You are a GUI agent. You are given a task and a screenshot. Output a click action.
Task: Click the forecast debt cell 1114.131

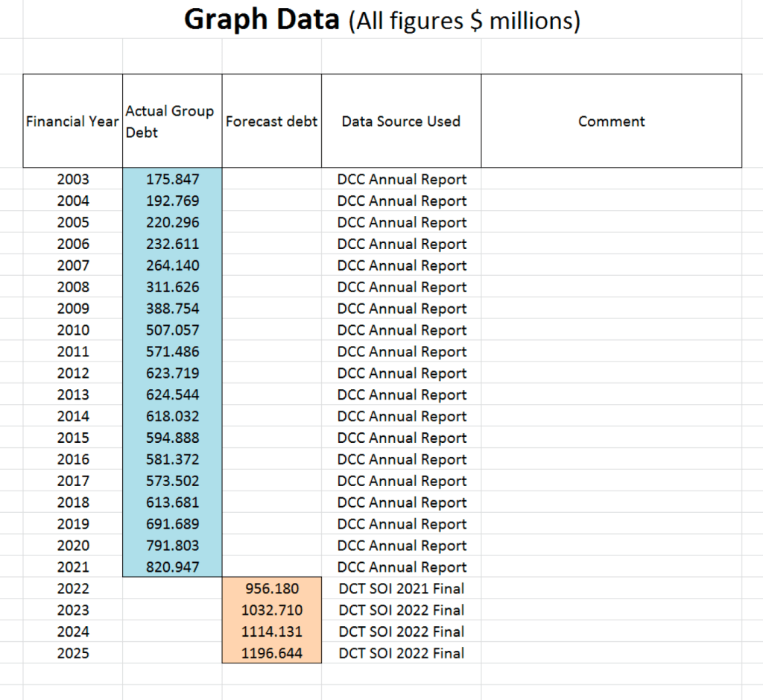(x=272, y=631)
